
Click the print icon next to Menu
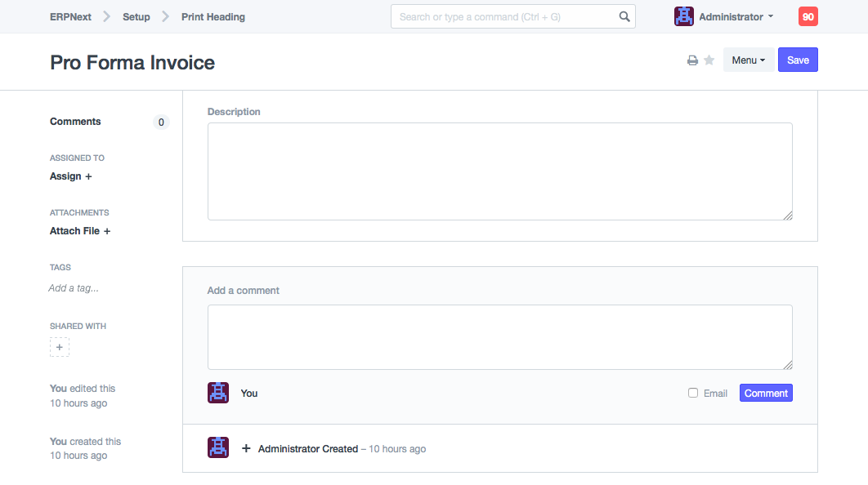click(692, 60)
